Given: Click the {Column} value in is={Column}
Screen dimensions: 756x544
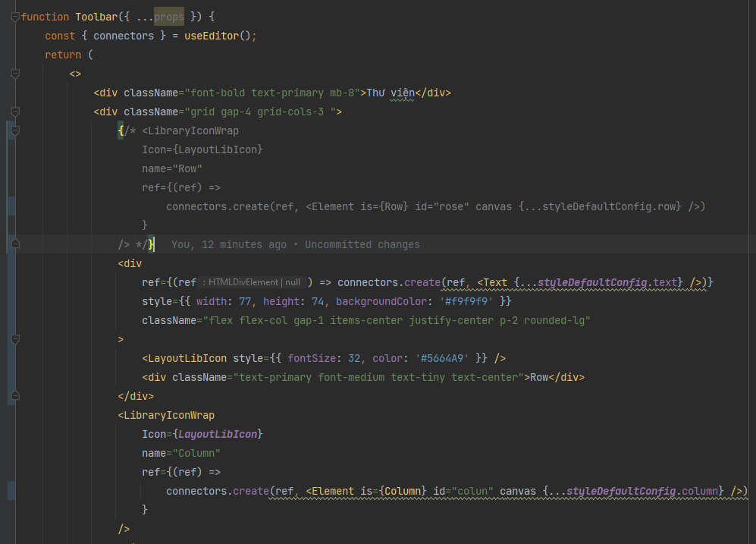Looking at the screenshot, I should point(403,491).
